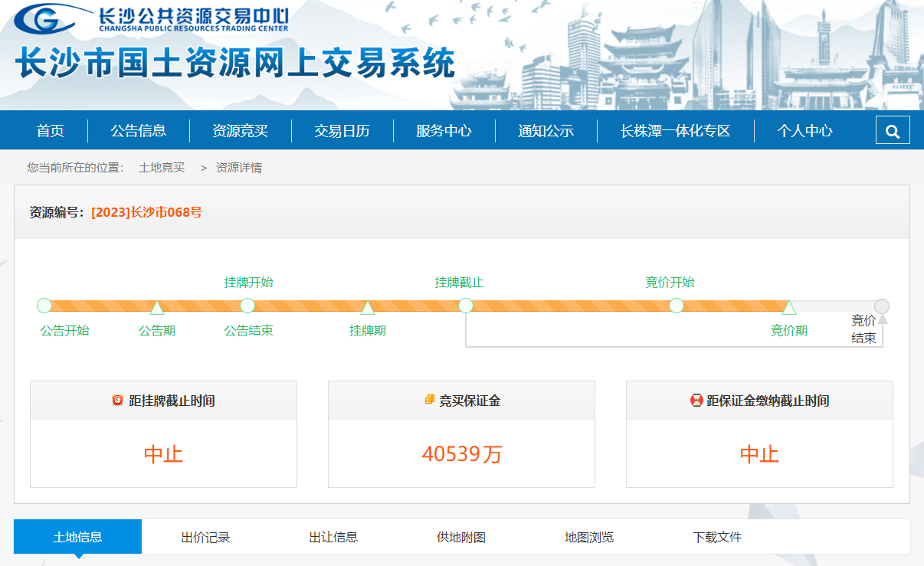Image resolution: width=924 pixels, height=566 pixels.
Task: Click the coin stack icon beside 竞买保证金
Action: click(x=429, y=400)
